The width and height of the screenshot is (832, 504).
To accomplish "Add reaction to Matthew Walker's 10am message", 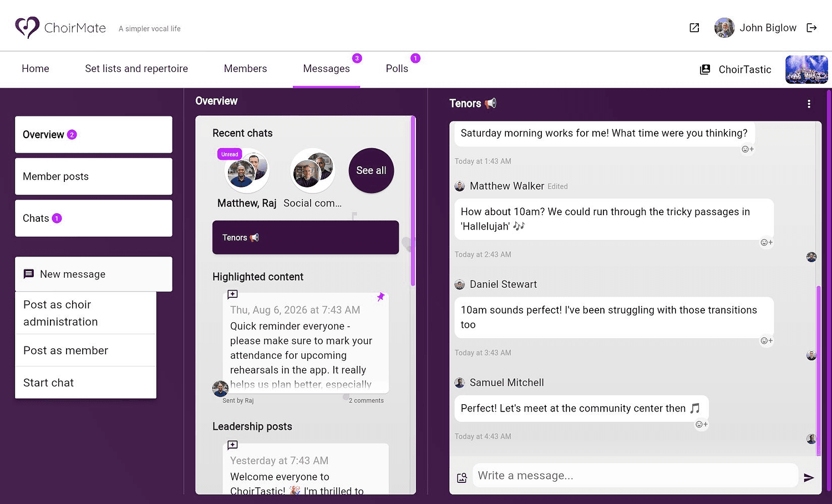I will coord(767,242).
